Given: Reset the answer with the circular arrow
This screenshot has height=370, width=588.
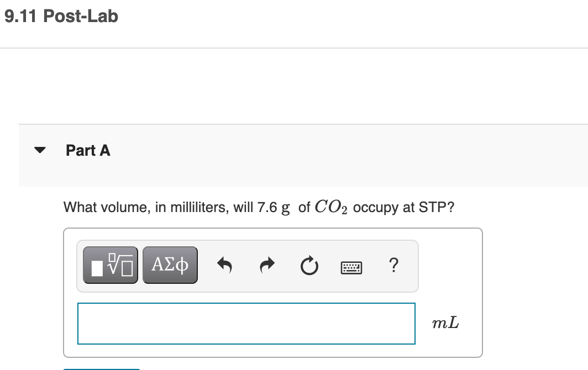Looking at the screenshot, I should pyautogui.click(x=309, y=265).
